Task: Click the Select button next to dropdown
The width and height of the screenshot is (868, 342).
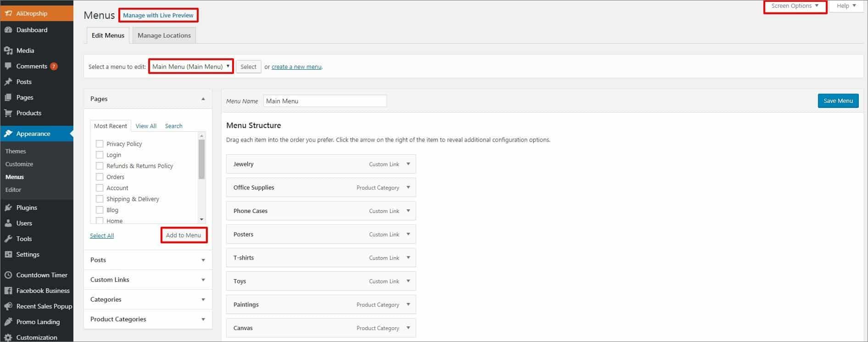Action: [x=249, y=67]
